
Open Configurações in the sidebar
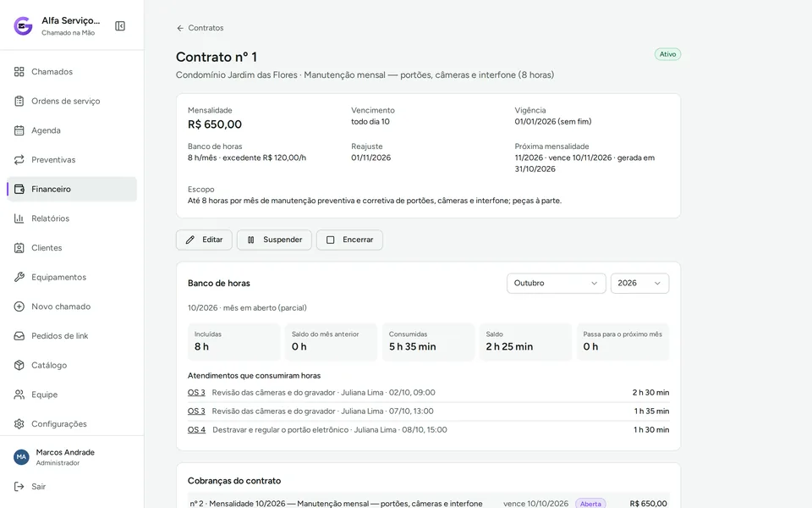tap(72, 424)
